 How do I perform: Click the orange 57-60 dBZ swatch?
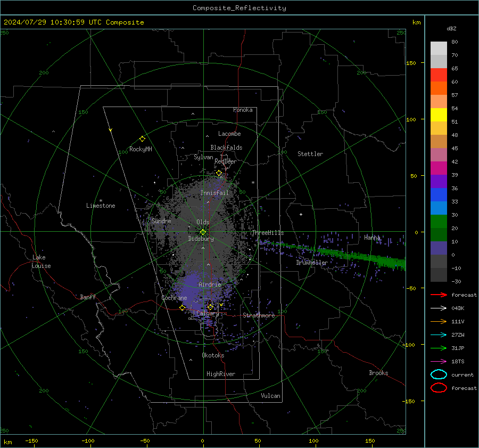pyautogui.click(x=439, y=88)
